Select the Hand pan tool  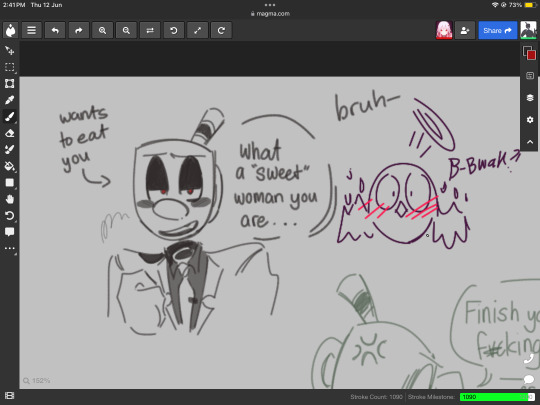point(10,199)
